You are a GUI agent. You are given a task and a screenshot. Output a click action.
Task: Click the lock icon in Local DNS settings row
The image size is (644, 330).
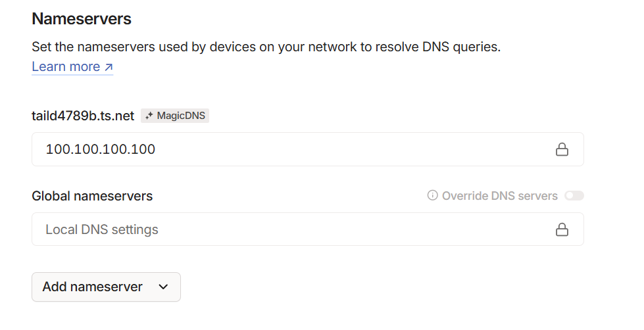[x=562, y=229]
